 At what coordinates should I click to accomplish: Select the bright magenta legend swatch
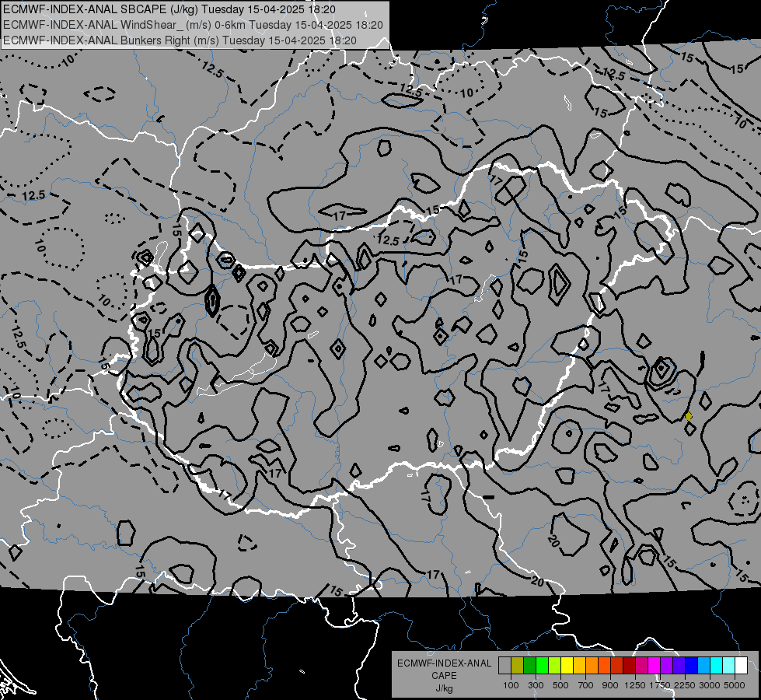[x=655, y=665]
